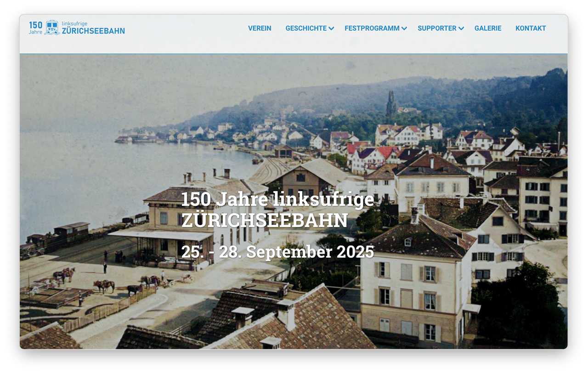Expand the chevron next to SUPPORTER
The height and width of the screenshot is (374, 588).
coord(461,29)
